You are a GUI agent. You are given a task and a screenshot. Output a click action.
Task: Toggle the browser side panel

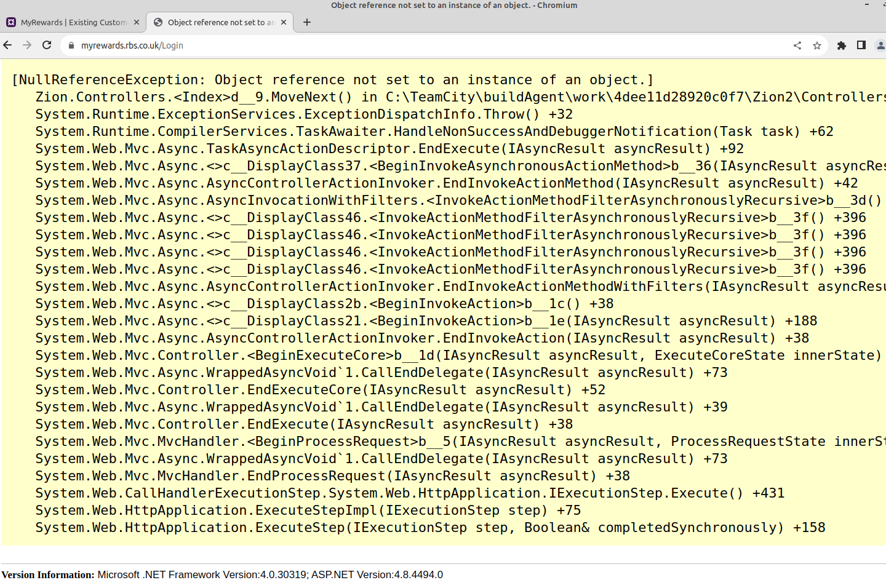click(x=861, y=46)
